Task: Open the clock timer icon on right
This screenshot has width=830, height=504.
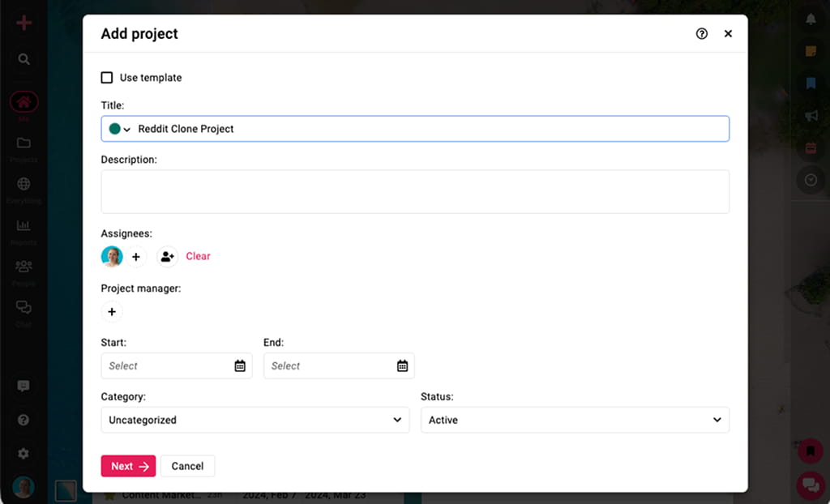Action: [811, 180]
